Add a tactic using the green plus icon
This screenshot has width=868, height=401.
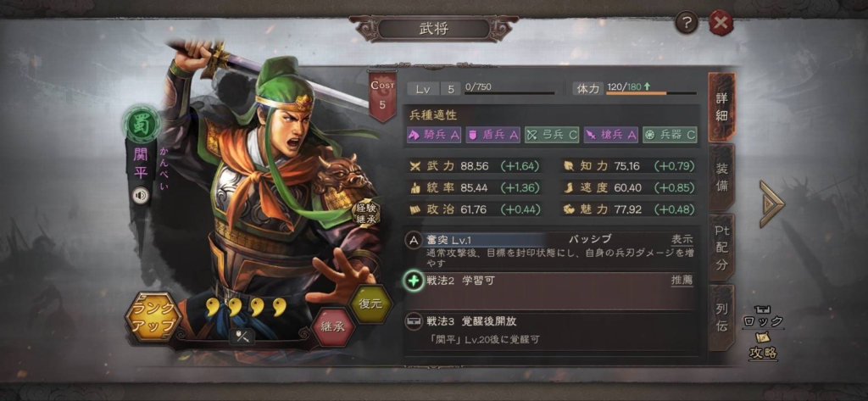click(x=413, y=281)
